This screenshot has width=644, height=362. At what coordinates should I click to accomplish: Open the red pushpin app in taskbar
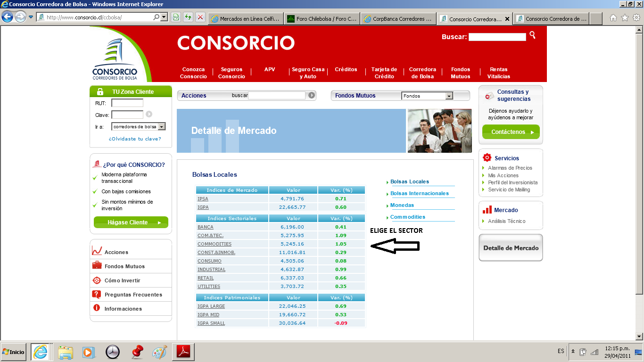tap(137, 352)
